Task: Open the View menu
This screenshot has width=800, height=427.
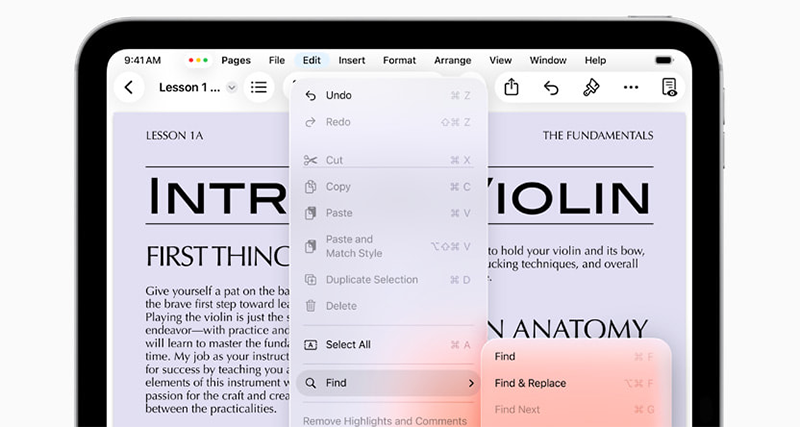Action: [501, 60]
